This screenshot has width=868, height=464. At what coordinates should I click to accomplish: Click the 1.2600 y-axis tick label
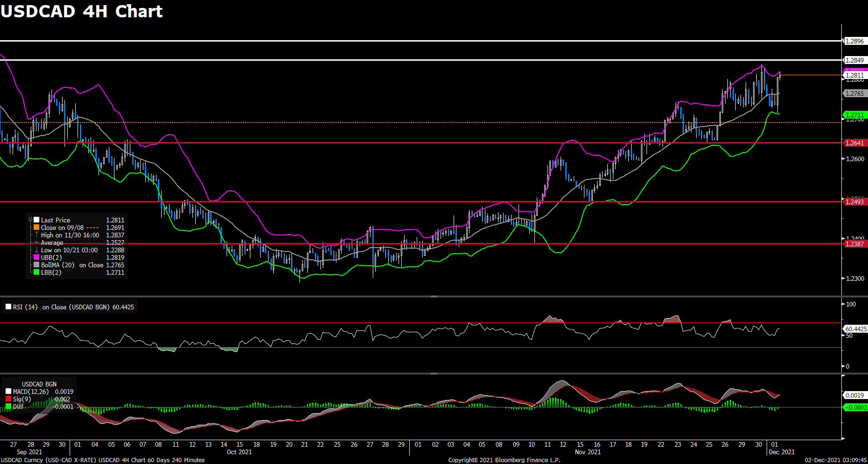(x=855, y=159)
